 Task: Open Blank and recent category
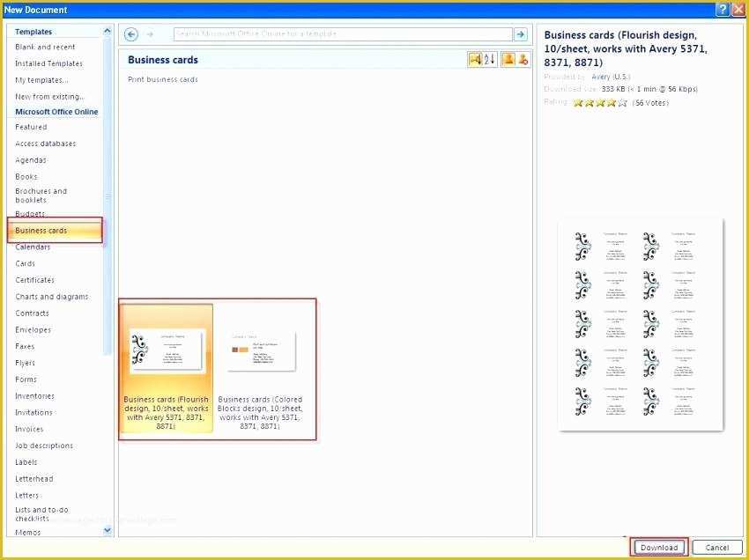click(45, 47)
